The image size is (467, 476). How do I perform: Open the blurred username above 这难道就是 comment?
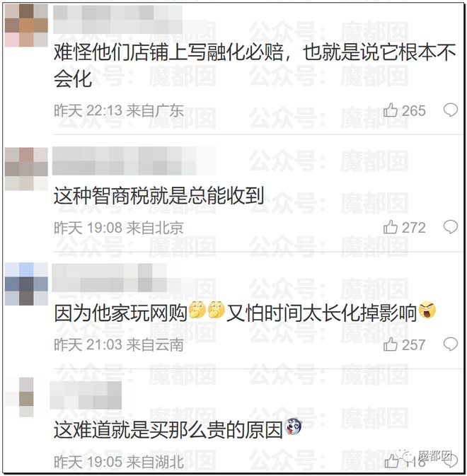(86, 395)
